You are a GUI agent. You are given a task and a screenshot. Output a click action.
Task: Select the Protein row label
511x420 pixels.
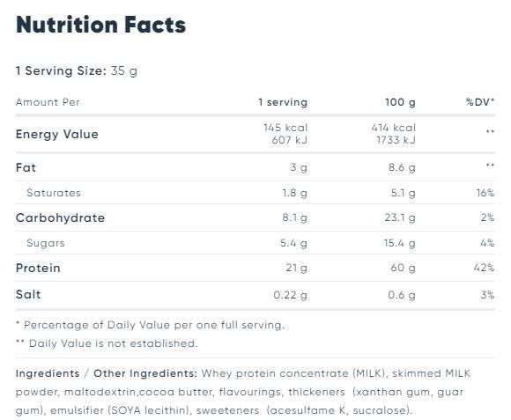(x=38, y=268)
